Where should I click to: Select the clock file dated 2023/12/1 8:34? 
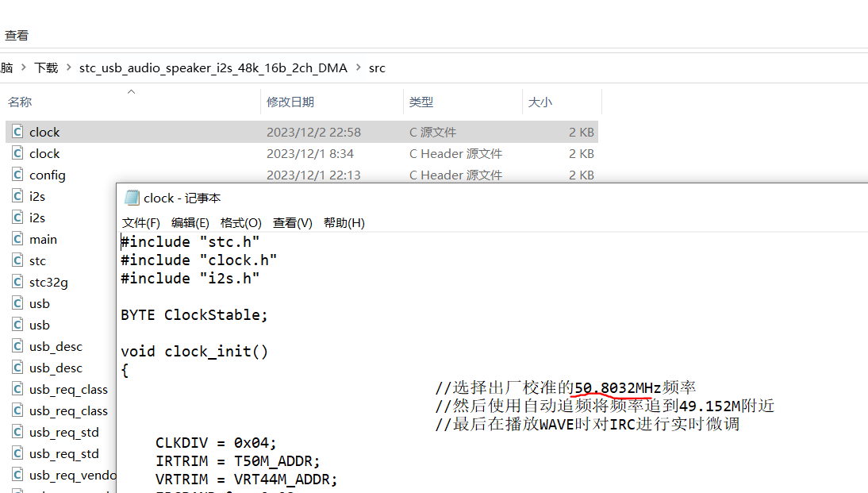(x=301, y=153)
